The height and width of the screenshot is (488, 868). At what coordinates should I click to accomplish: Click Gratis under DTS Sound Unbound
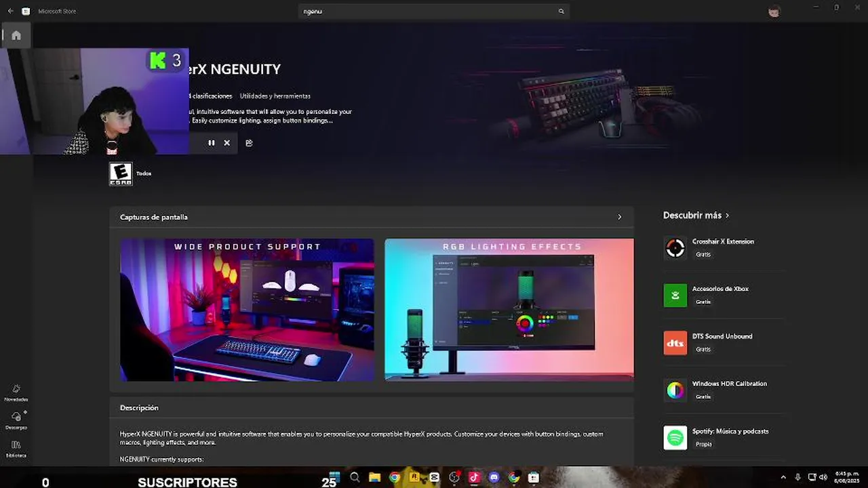click(x=703, y=349)
